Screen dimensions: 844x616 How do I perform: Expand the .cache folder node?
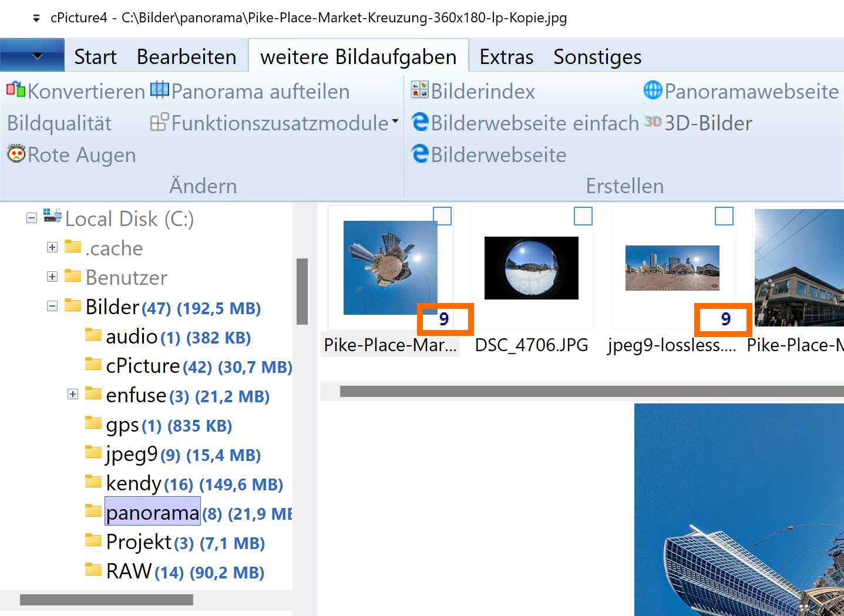(x=52, y=247)
